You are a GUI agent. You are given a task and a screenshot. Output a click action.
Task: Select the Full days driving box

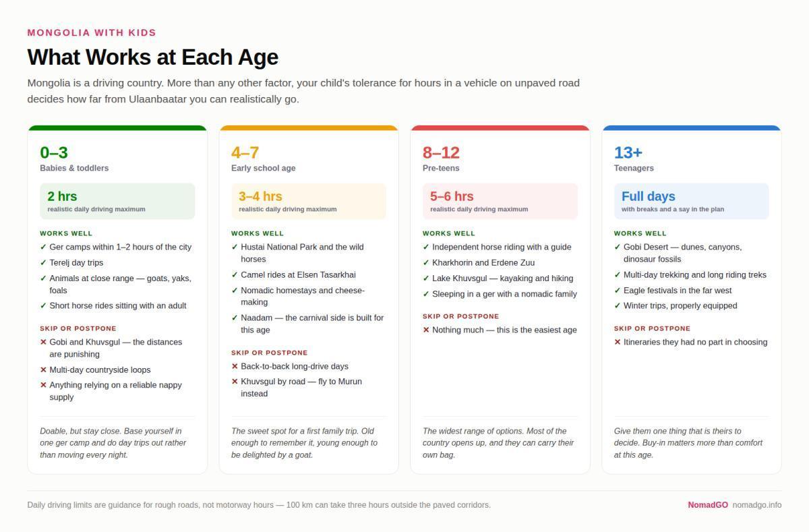pyautogui.click(x=691, y=201)
